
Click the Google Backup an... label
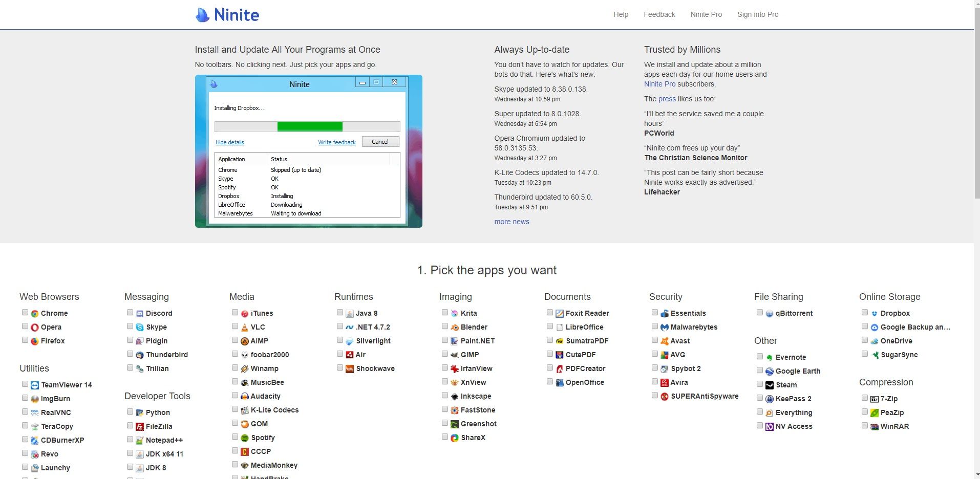click(915, 327)
